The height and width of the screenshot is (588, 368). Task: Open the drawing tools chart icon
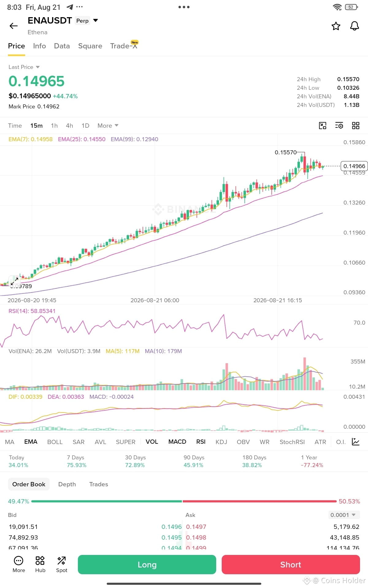323,126
